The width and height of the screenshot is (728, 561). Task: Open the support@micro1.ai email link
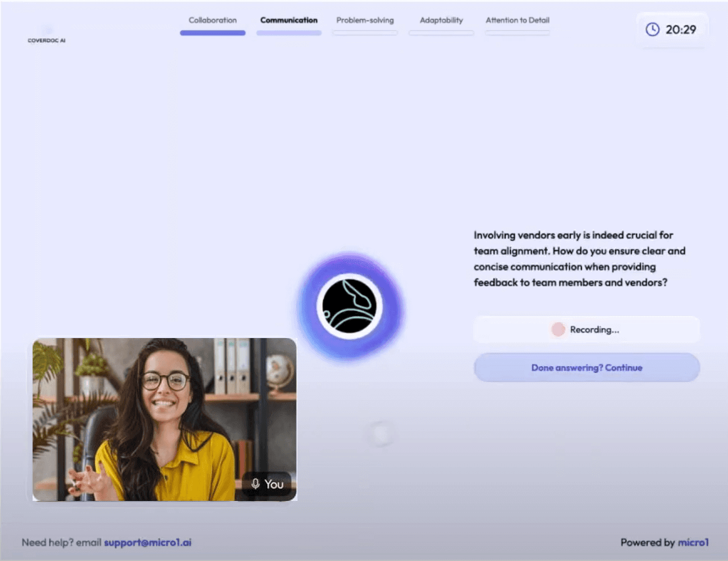[148, 542]
